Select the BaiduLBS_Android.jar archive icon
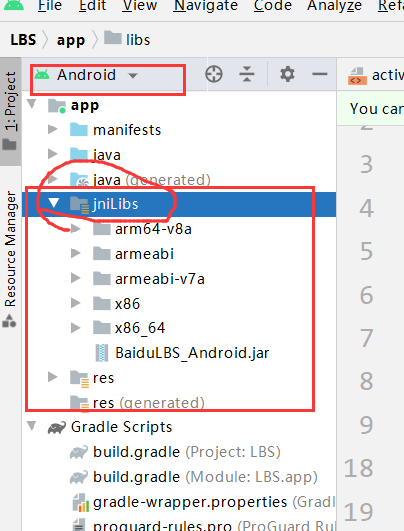 (x=102, y=353)
